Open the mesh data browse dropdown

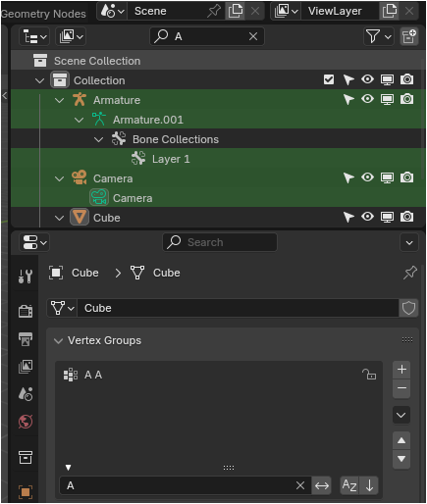click(62, 308)
